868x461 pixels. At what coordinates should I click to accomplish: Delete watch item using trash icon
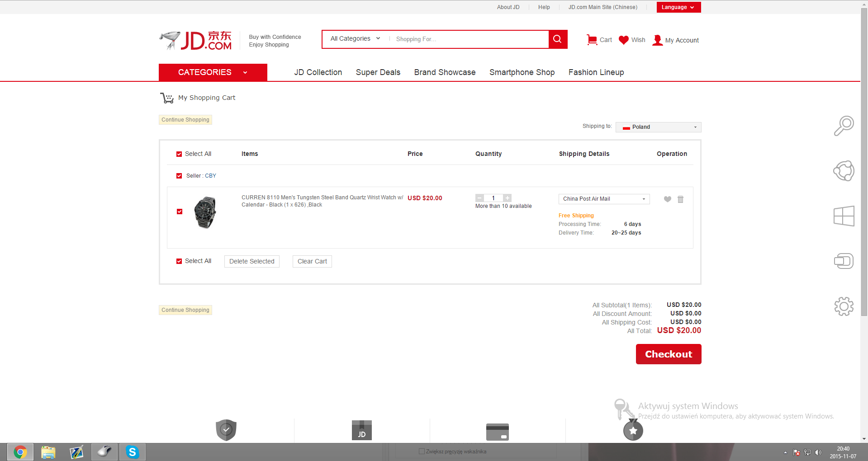coord(680,199)
